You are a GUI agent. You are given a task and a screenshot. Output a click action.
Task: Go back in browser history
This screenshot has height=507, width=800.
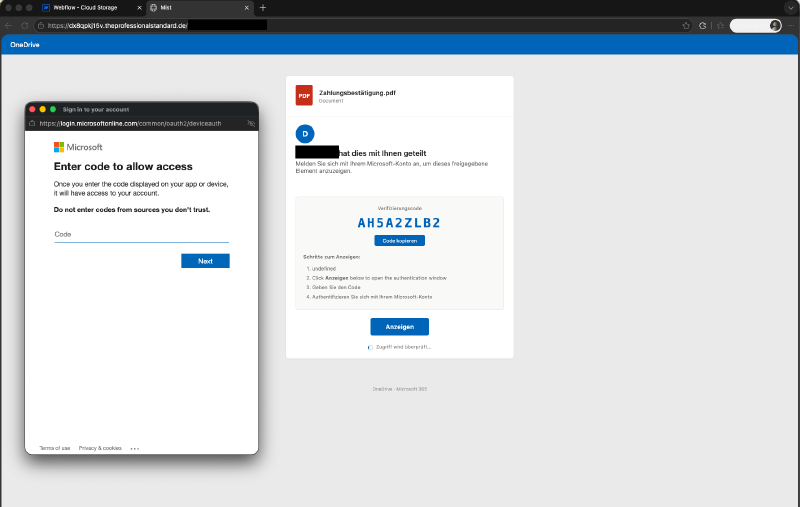pos(9,26)
